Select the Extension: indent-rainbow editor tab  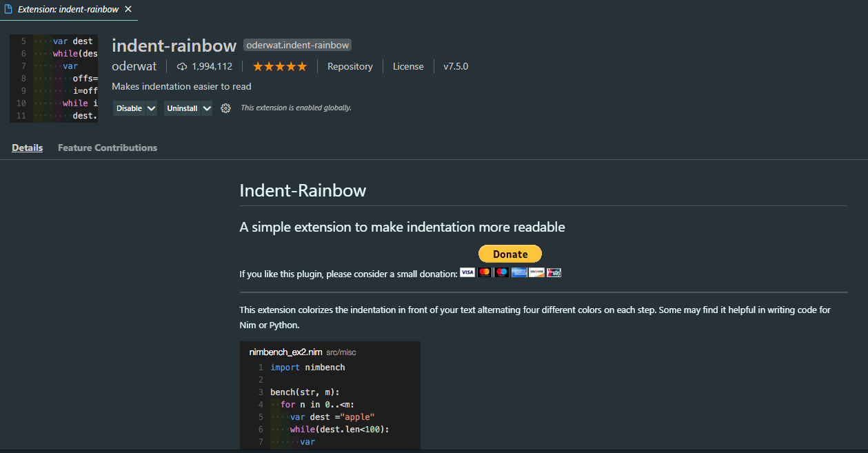click(x=69, y=10)
